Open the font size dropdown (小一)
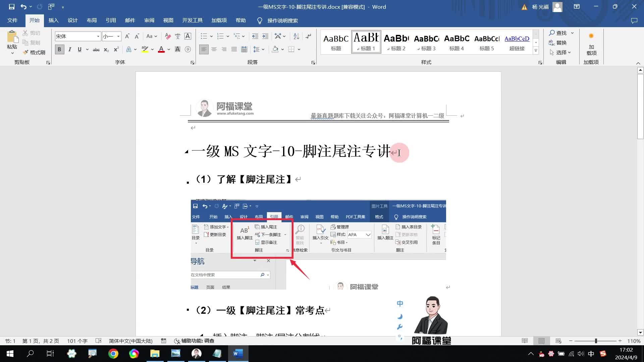 tap(118, 36)
